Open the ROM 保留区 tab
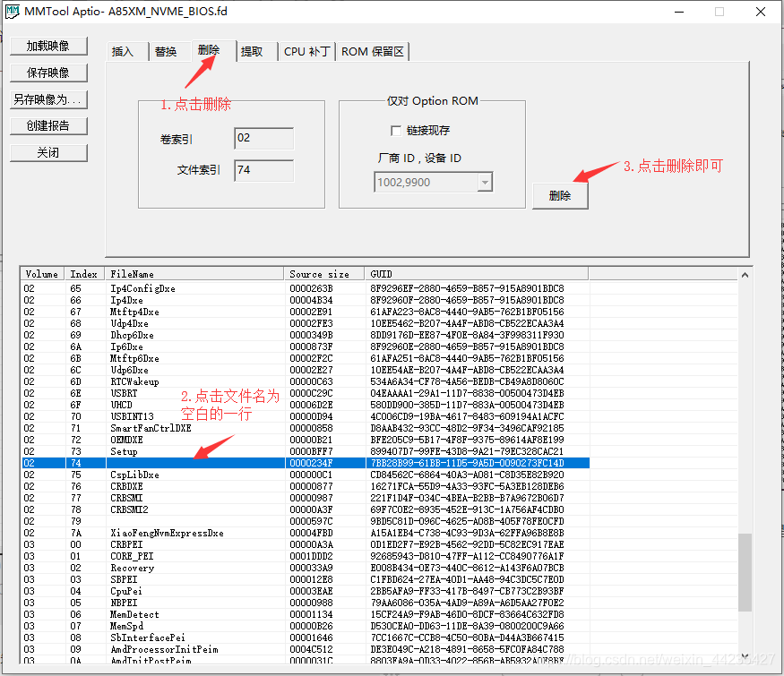 pyautogui.click(x=373, y=51)
